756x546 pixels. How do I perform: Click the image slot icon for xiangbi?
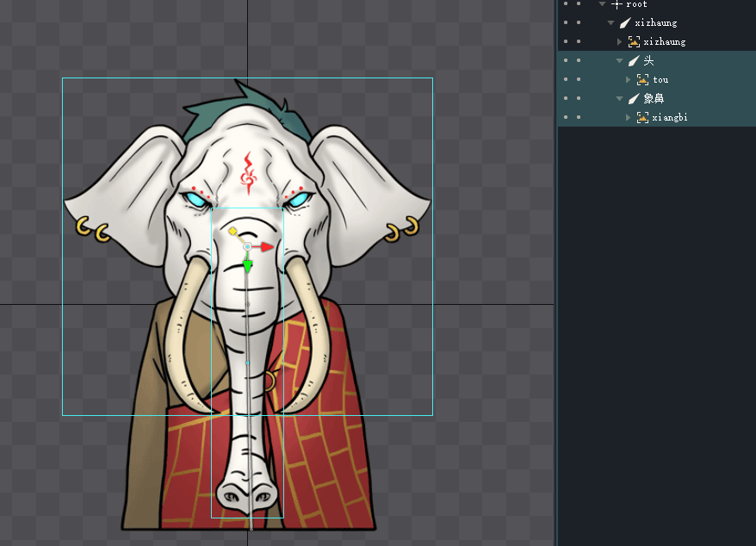642,118
